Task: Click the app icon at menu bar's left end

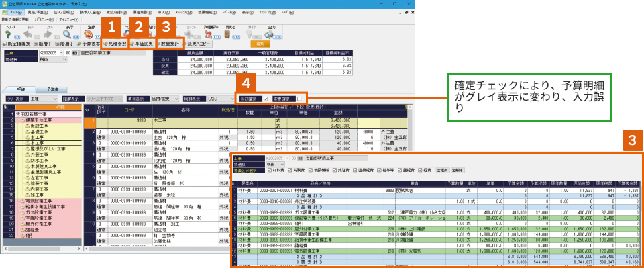Action: click(4, 12)
